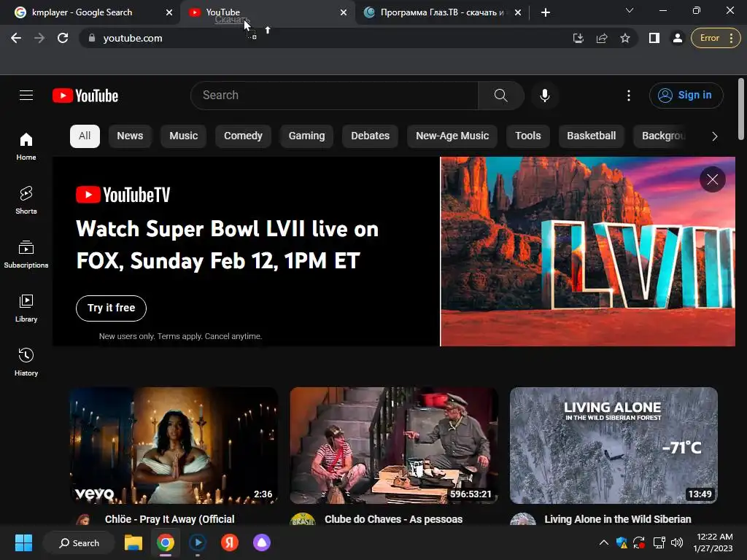Open the YouTube hamburger guide menu

[26, 96]
